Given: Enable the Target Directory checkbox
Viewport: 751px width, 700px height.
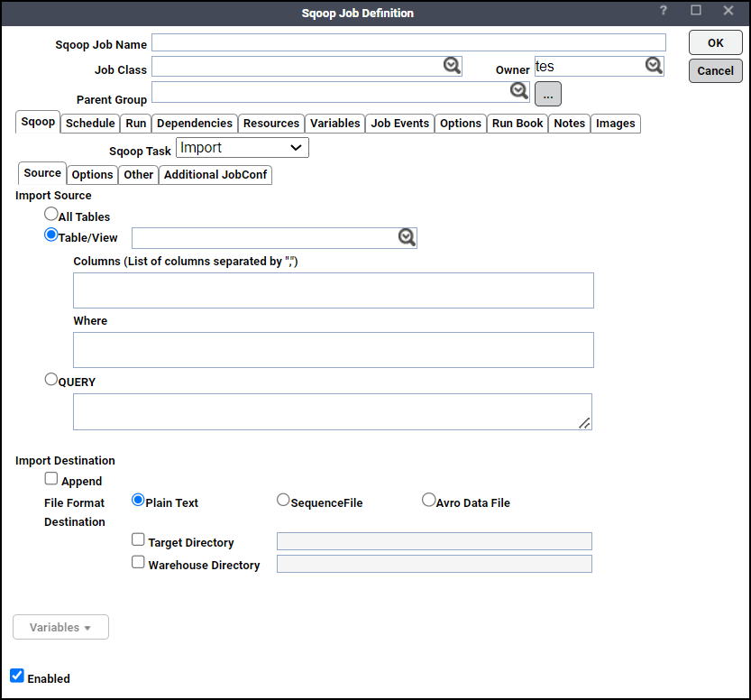Looking at the screenshot, I should (x=138, y=539).
